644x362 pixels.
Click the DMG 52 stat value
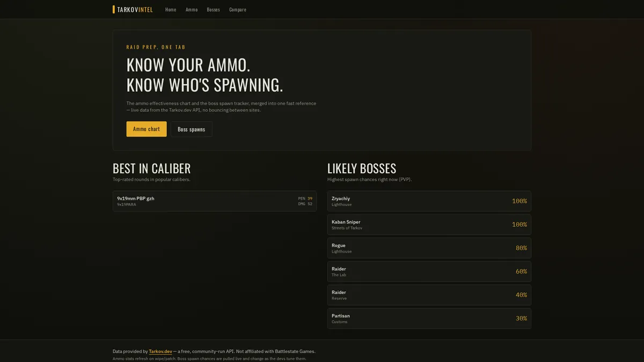[x=305, y=204]
